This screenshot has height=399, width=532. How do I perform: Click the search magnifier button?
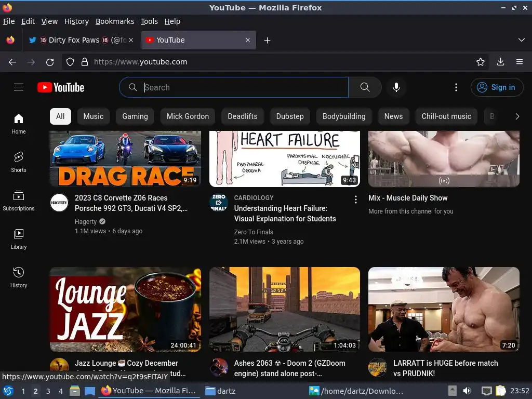tap(365, 87)
